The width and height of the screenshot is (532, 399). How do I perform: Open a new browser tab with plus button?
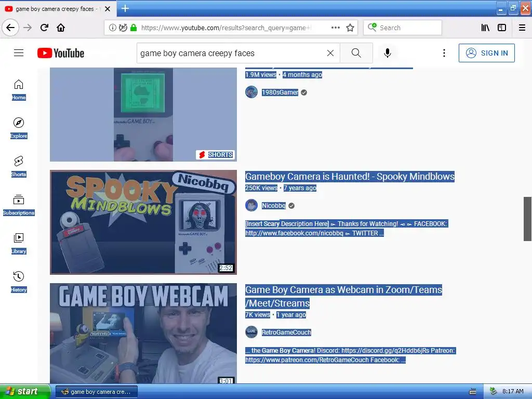point(125,8)
